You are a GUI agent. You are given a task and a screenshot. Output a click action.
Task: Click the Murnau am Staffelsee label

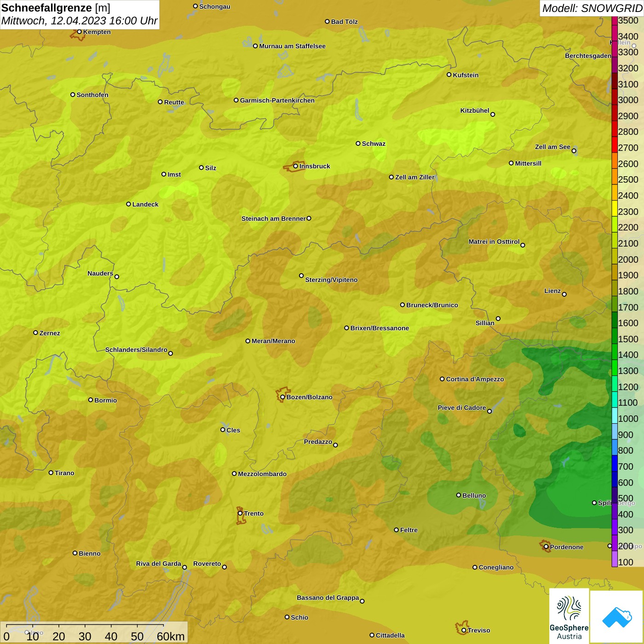[292, 46]
